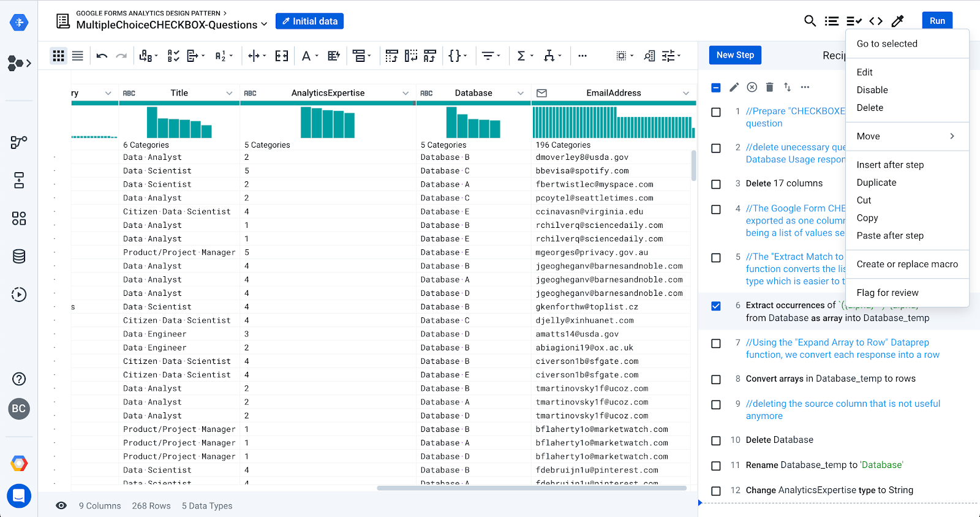Screen dimensions: 980x517
Task: Check the step 10 Delete Database checkbox
Action: [x=716, y=440]
